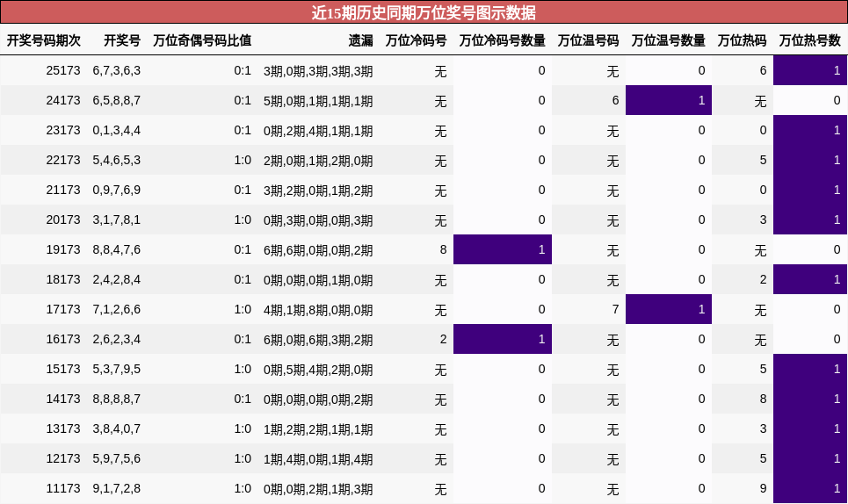This screenshot has width=848, height=504.
Task: Click purple warm-count cell in row 17173
Action: pos(669,310)
